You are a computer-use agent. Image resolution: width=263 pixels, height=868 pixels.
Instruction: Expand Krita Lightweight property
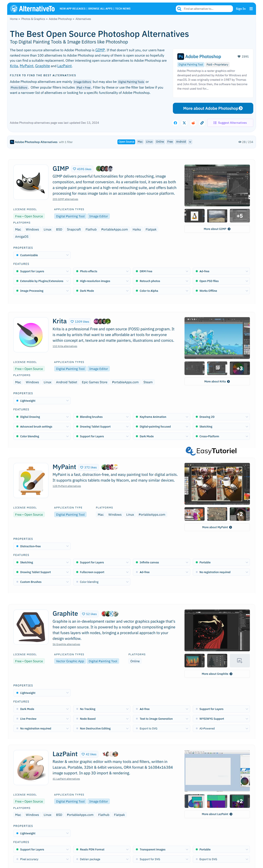[42, 401]
